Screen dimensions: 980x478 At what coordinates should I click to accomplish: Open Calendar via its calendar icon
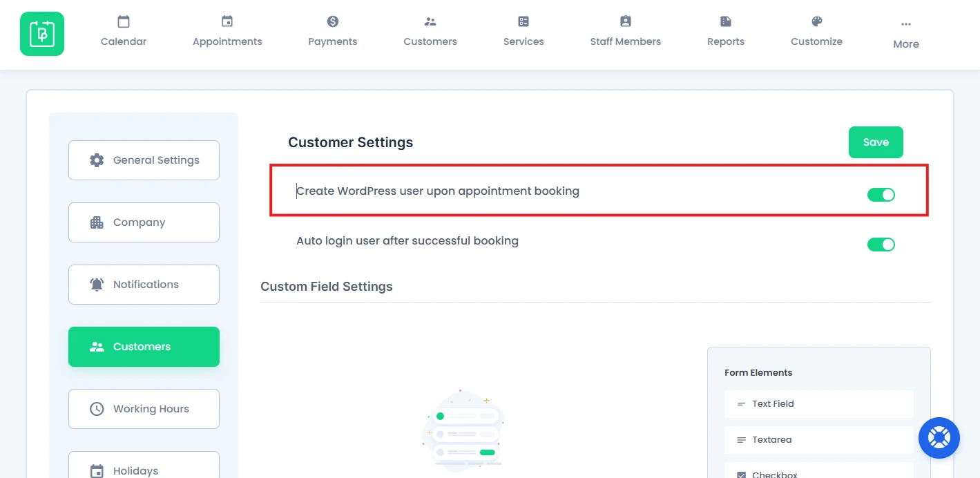tap(124, 21)
